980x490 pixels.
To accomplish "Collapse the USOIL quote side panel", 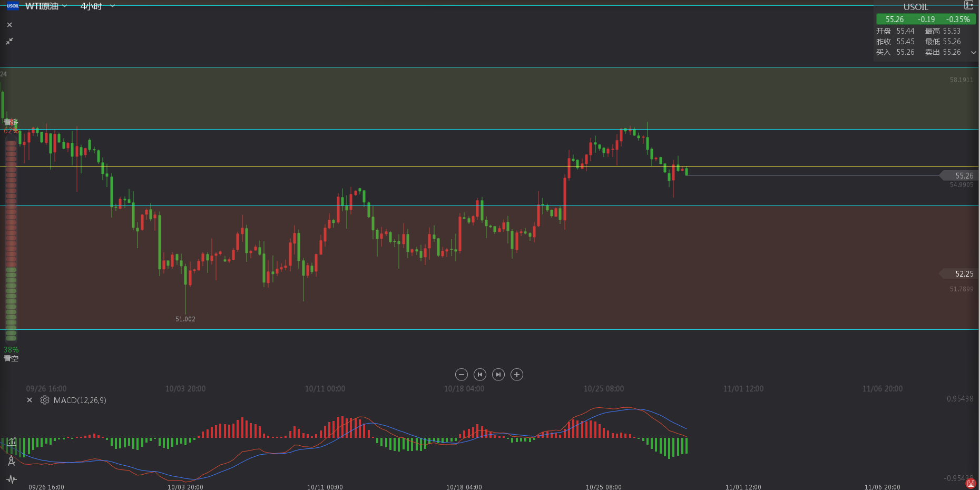I will coord(968,5).
